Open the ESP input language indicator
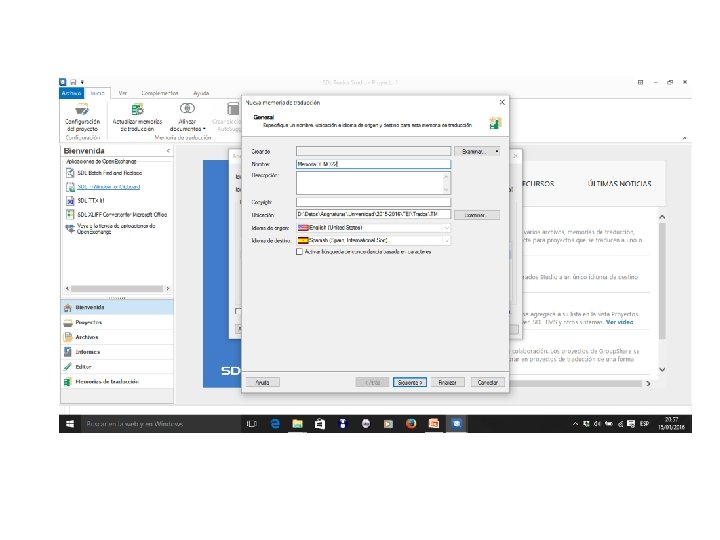720x540 pixels. 644,424
